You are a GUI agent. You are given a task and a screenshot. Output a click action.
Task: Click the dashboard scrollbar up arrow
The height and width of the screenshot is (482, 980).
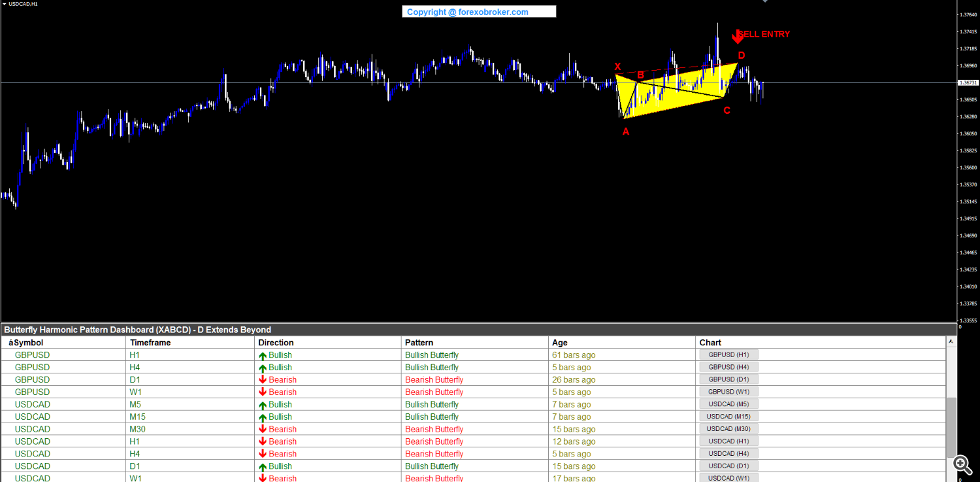(952, 341)
